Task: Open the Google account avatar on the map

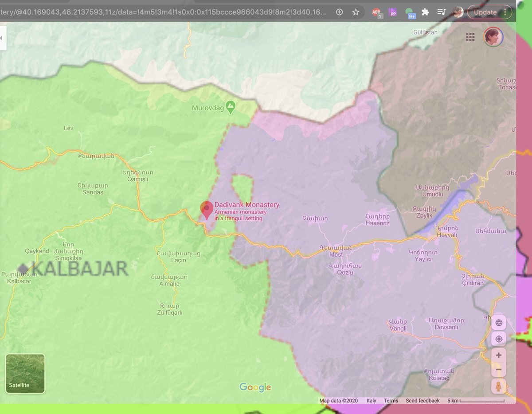Action: [x=493, y=37]
